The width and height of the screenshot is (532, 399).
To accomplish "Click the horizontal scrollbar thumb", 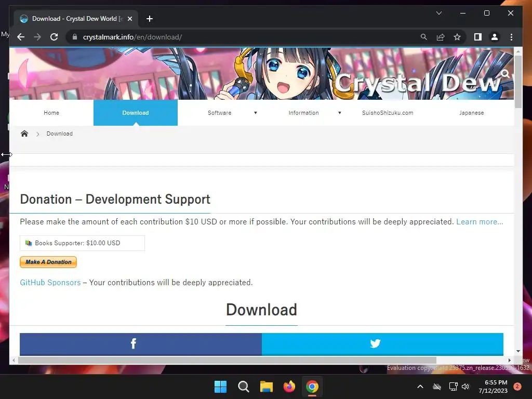I will tap(227, 360).
